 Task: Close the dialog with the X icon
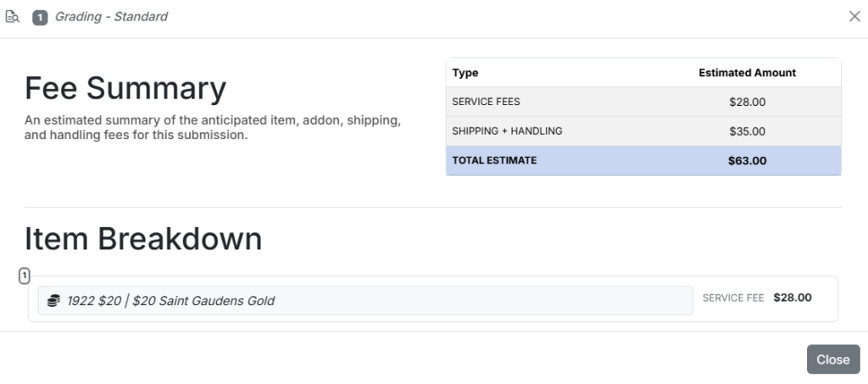[x=854, y=17]
